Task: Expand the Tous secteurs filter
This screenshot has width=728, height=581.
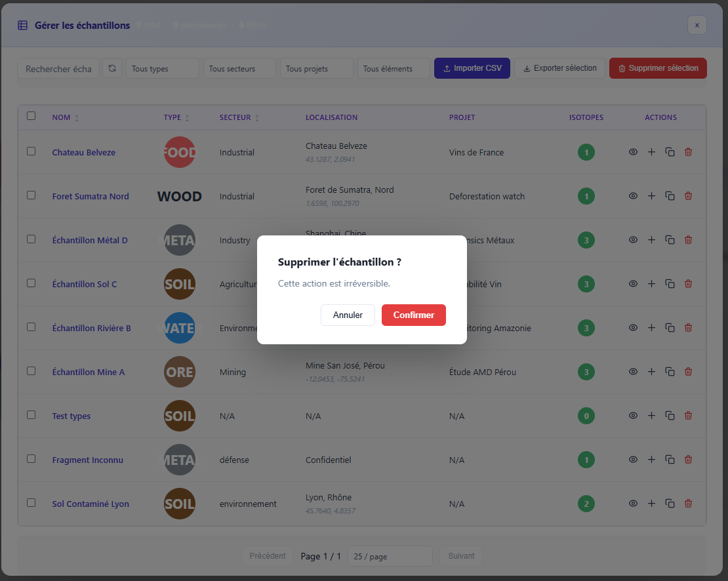Action: point(239,69)
